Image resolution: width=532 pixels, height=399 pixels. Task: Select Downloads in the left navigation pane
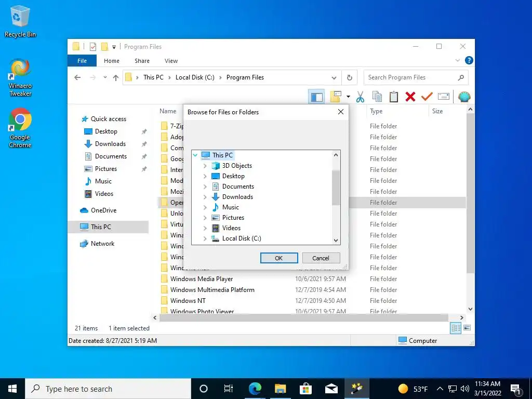(110, 144)
